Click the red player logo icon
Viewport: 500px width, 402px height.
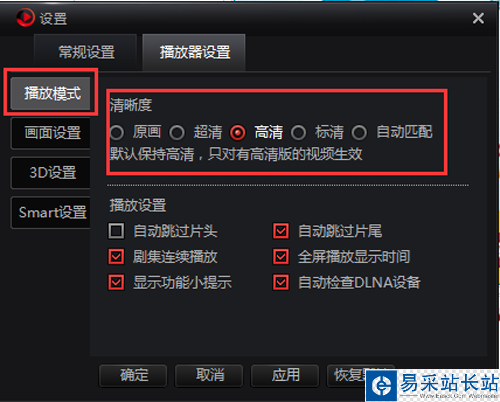click(25, 17)
